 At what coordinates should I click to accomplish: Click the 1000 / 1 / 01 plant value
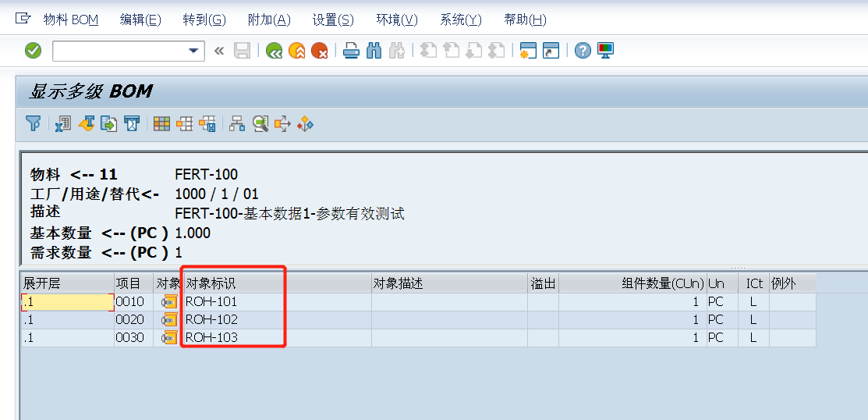pos(217,194)
